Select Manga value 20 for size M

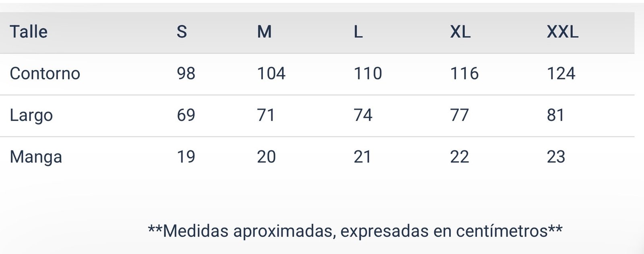tap(266, 157)
